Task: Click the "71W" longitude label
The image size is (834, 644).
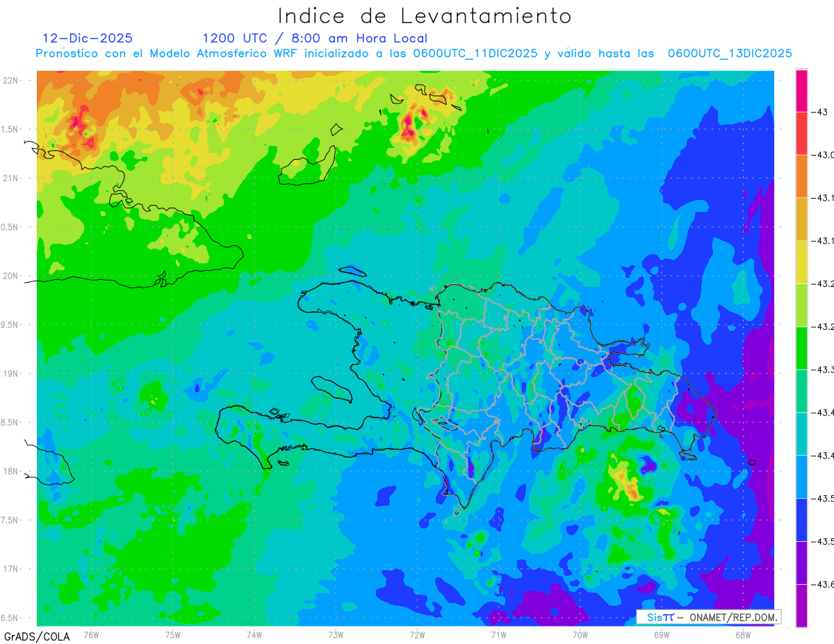Action: 498,634
